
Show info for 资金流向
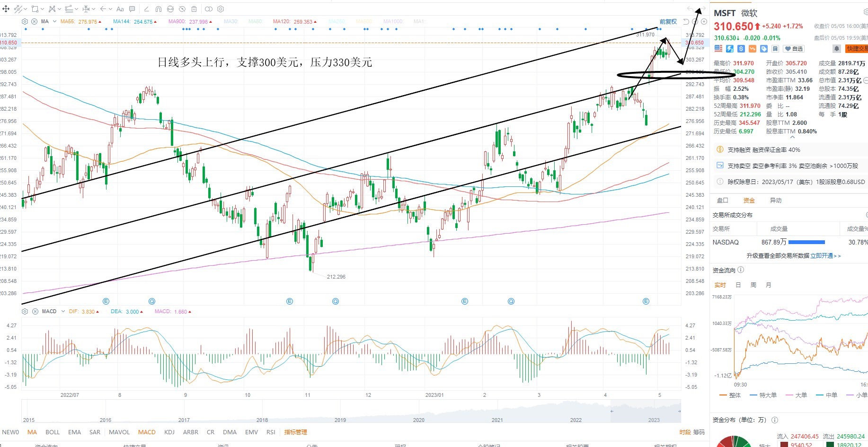pos(741,270)
